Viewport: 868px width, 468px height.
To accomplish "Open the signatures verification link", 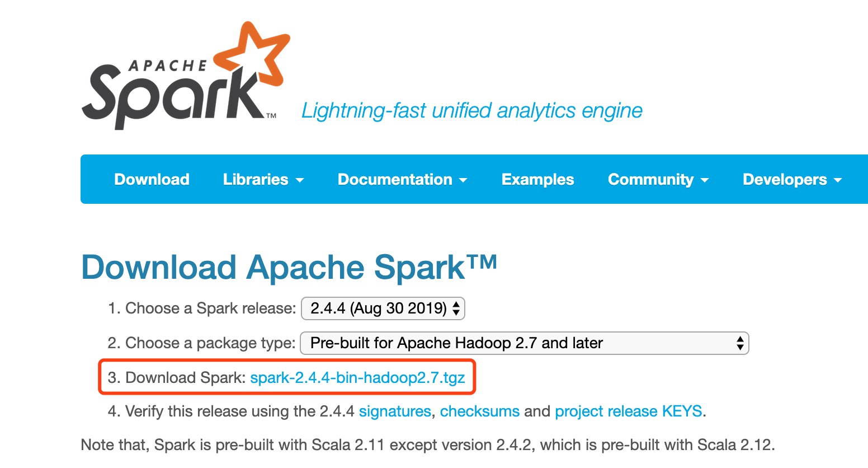I will (x=395, y=411).
